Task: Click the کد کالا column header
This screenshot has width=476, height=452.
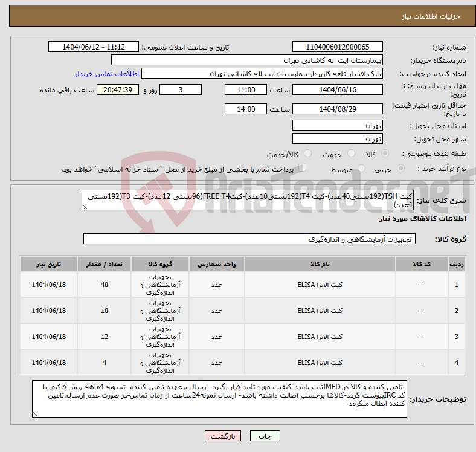Action: click(x=422, y=264)
